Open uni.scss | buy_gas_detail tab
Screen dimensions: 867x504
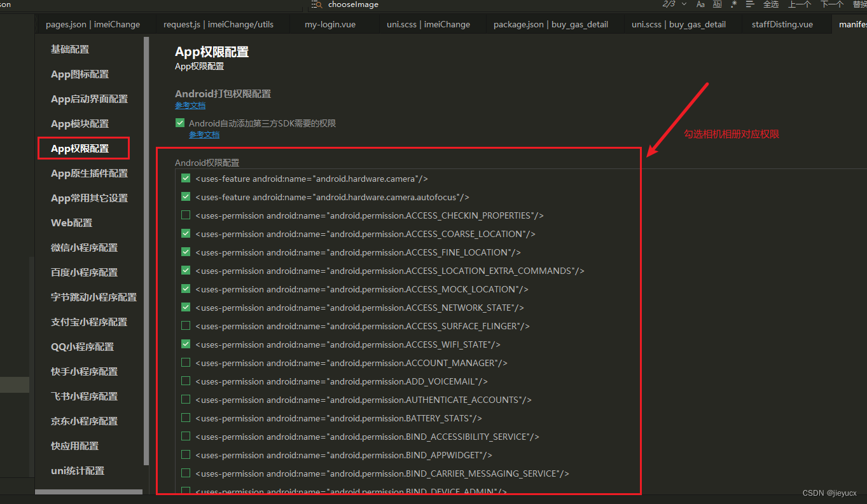point(678,25)
